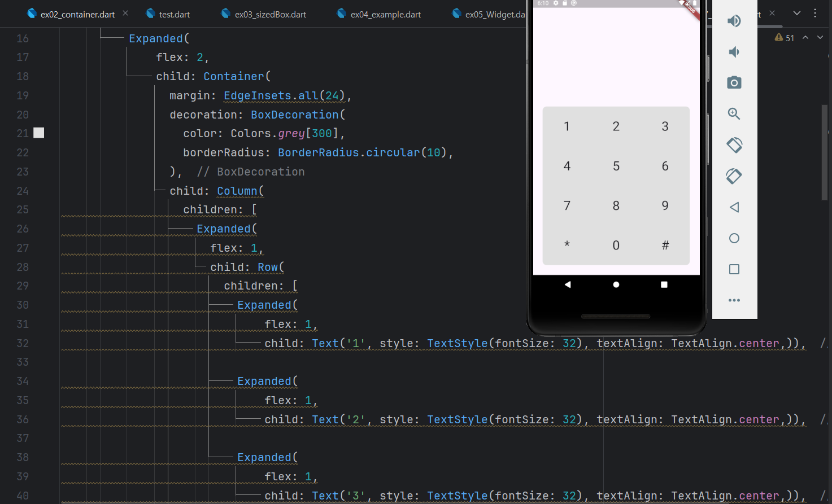Click line number 16 in gutter
The height and width of the screenshot is (504, 832).
point(23,38)
